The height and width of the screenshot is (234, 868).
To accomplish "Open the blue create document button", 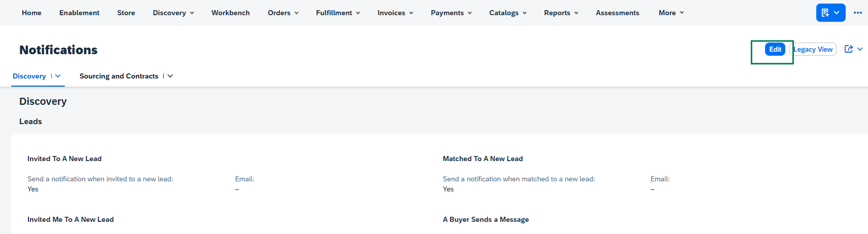I will tap(830, 13).
